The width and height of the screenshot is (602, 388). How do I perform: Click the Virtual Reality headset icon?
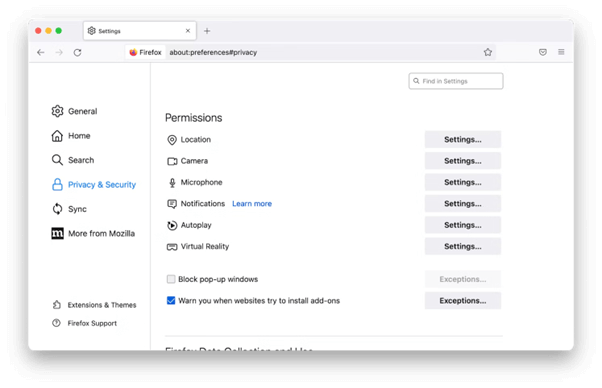coord(172,247)
